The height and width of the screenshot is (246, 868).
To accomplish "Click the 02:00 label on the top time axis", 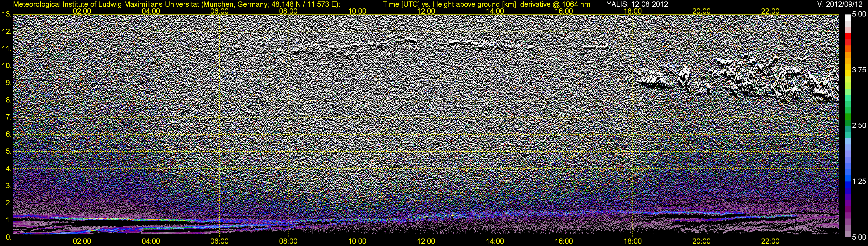I will (x=82, y=11).
